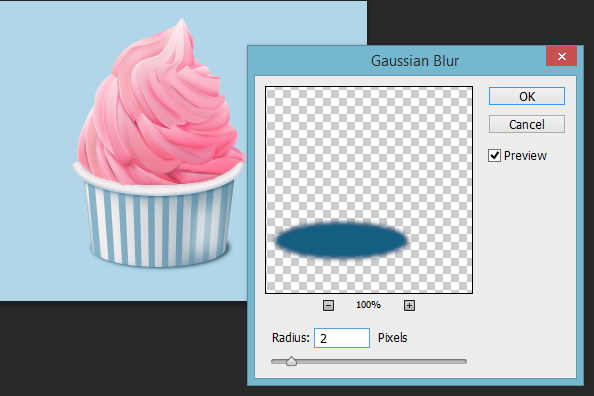Viewport: 594px width, 396px height.
Task: Confirm the blur with OK
Action: tap(527, 96)
